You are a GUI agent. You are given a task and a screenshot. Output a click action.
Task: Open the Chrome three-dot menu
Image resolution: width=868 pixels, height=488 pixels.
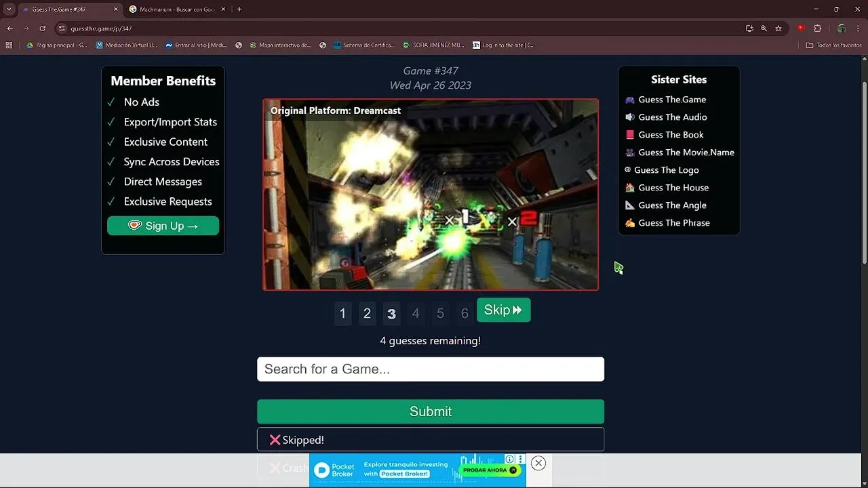click(858, 28)
